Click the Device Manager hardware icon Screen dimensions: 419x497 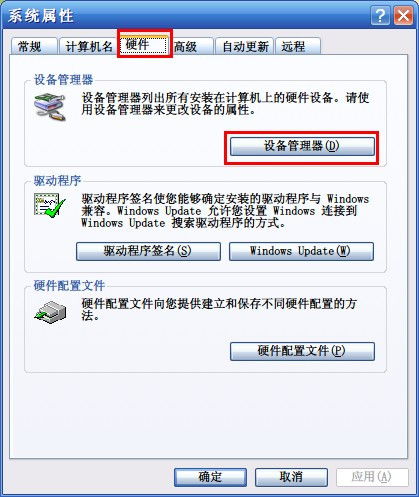coord(50,107)
